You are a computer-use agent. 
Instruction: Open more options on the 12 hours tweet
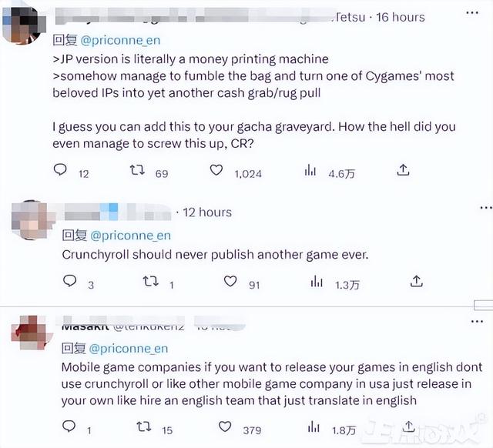click(x=486, y=208)
